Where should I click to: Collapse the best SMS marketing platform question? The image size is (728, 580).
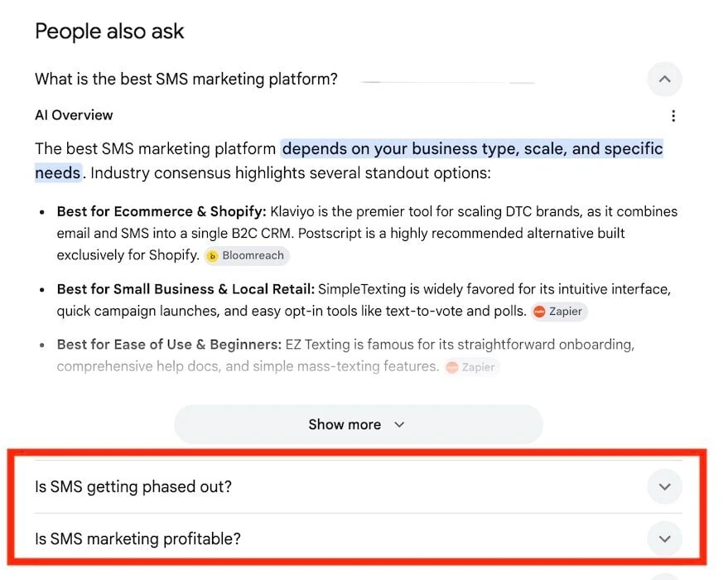click(x=664, y=79)
